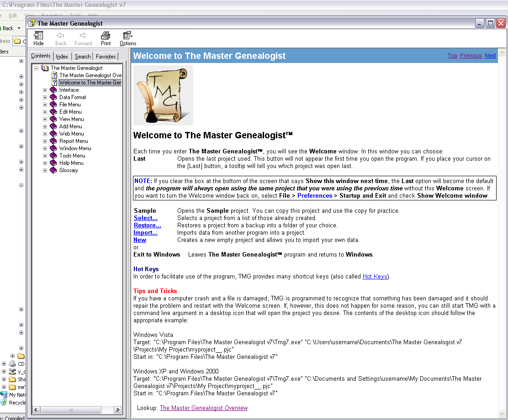Viewport: 508px width, 420px height.
Task: Click the CD drive icon in Explorer folder tree
Action: (x=12, y=364)
